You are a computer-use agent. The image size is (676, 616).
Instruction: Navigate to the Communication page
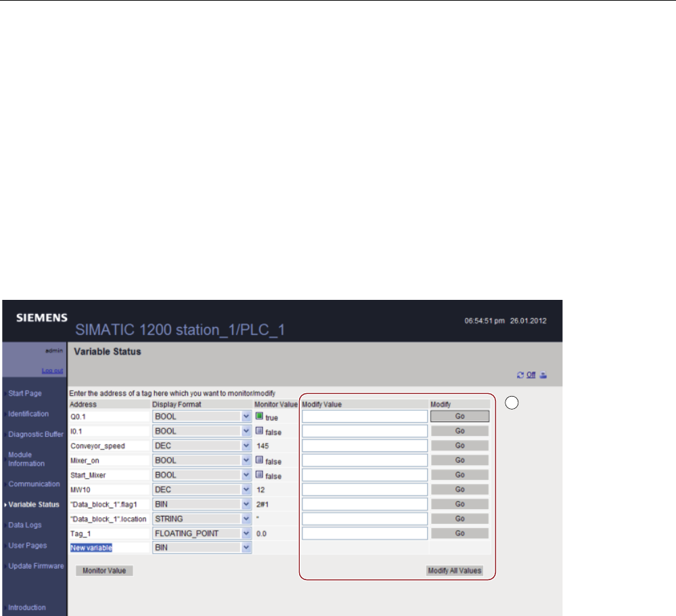tap(34, 484)
